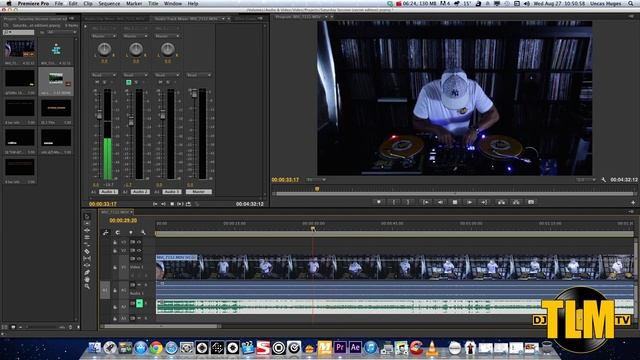The height and width of the screenshot is (360, 640).
Task: Open Audio 3 automation Read dropdown
Action: tap(167, 75)
